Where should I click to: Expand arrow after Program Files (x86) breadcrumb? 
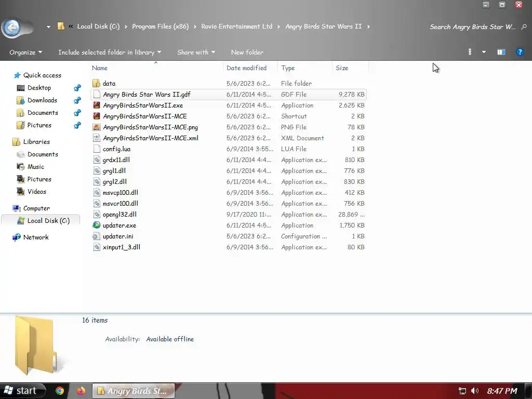click(195, 26)
